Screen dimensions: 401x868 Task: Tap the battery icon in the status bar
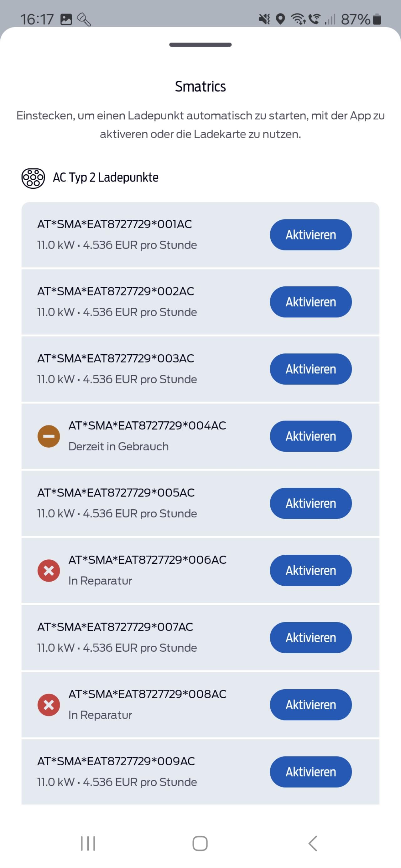coord(377,19)
